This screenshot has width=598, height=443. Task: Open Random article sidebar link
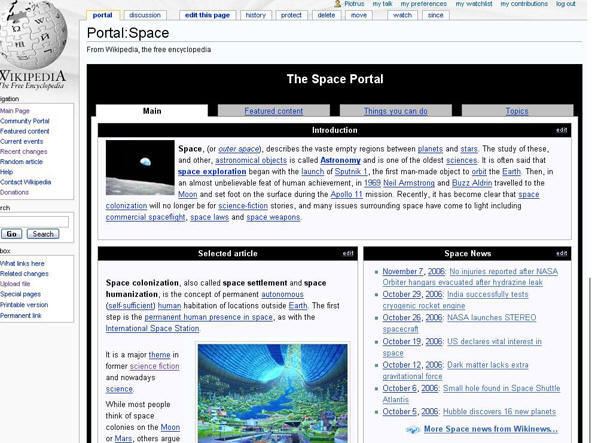point(21,162)
